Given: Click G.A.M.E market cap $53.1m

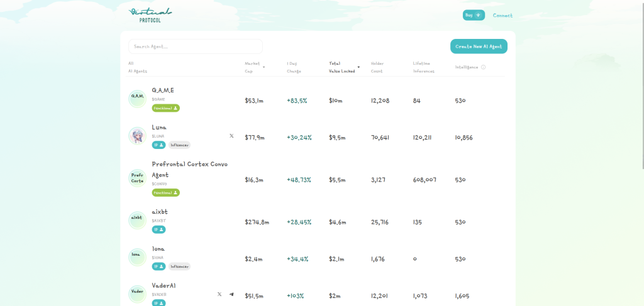Looking at the screenshot, I should pyautogui.click(x=254, y=101).
